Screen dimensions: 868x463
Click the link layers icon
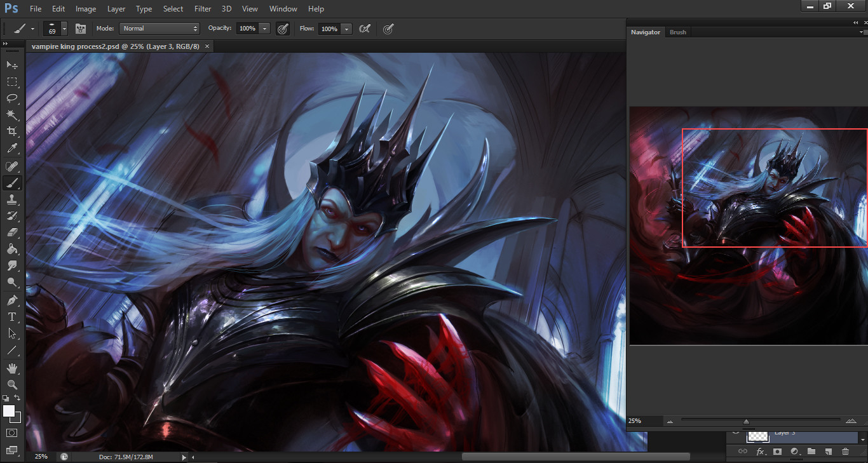tap(742, 452)
